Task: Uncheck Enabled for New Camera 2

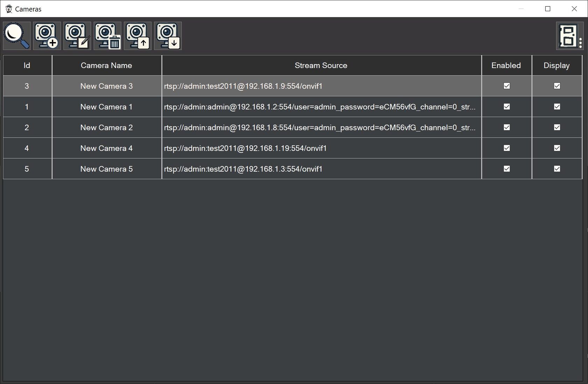Action: pyautogui.click(x=506, y=127)
